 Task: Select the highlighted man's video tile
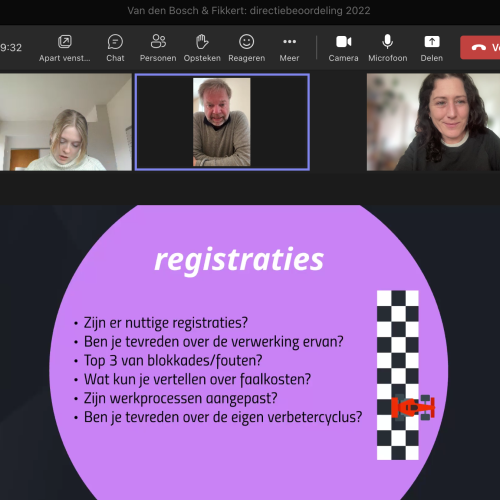click(222, 122)
